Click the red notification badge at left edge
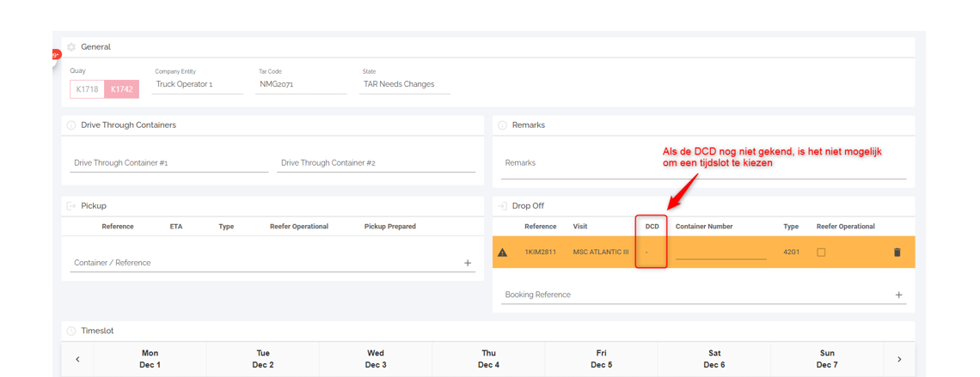The height and width of the screenshot is (377, 980). [x=55, y=55]
